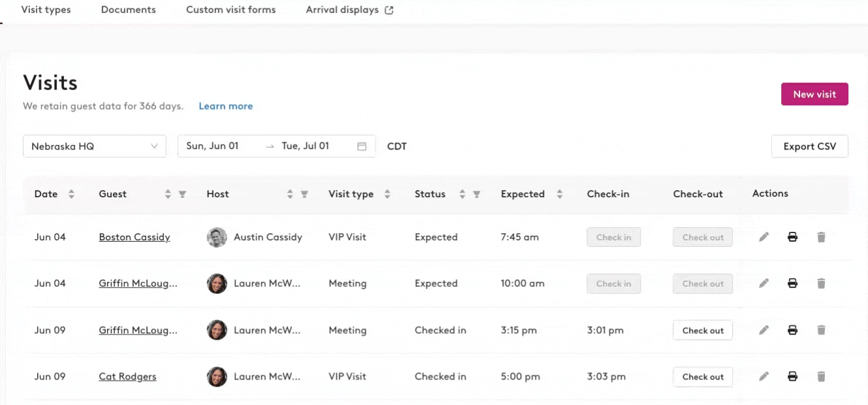Viewport: 868px width, 405px height.
Task: Create a New visit
Action: (x=814, y=94)
